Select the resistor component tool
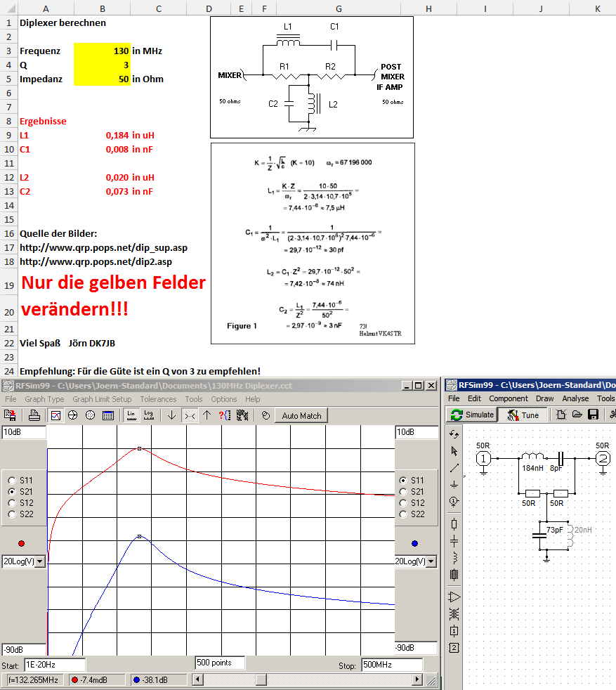Image resolution: width=616 pixels, height=690 pixels. click(454, 524)
